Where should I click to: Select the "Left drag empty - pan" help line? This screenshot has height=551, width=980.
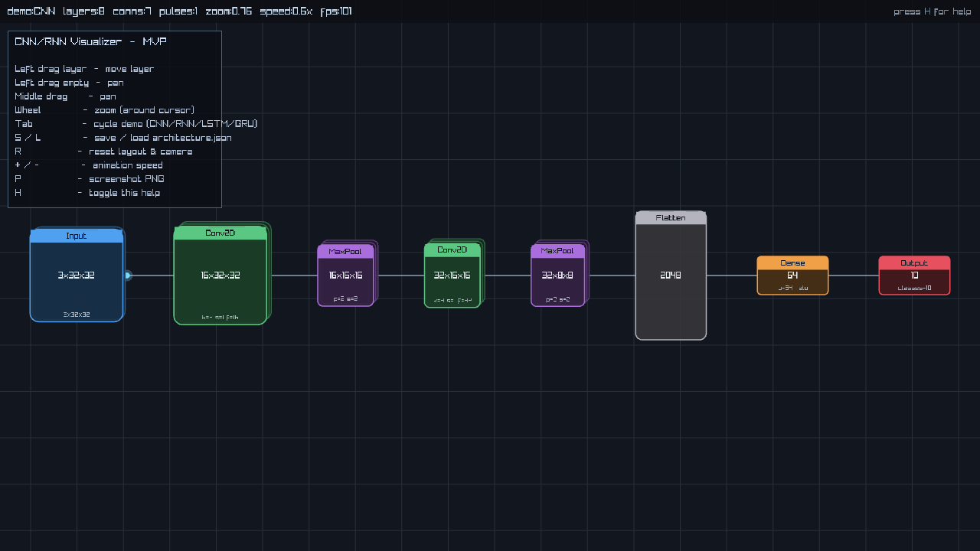click(x=69, y=83)
